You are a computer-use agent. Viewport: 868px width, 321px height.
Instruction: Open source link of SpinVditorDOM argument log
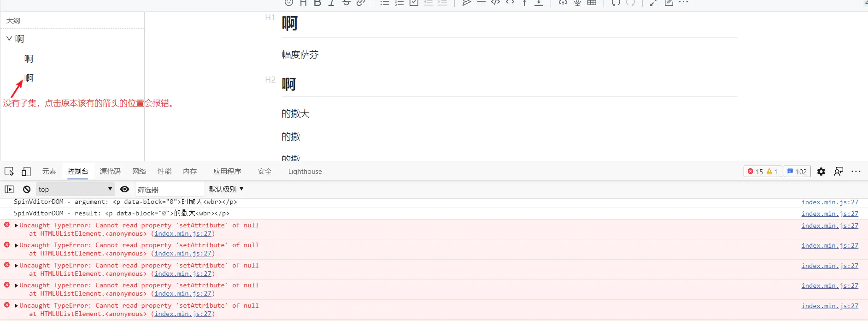click(830, 202)
